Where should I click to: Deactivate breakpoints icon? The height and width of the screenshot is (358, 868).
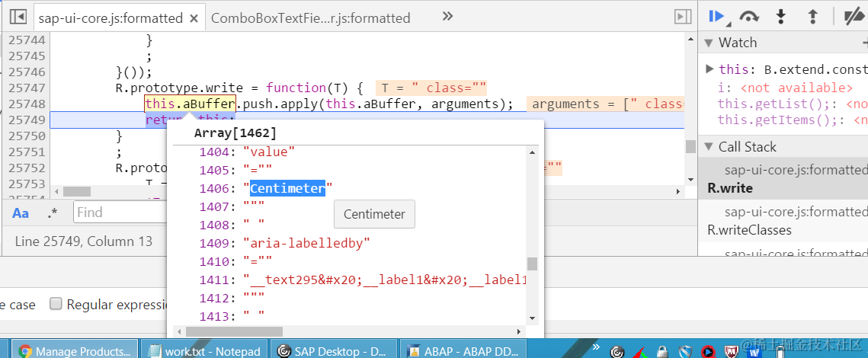pyautogui.click(x=854, y=18)
